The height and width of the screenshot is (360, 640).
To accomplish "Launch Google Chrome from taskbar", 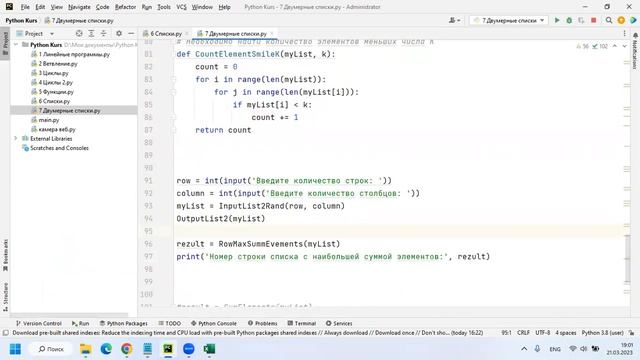I will 127,349.
